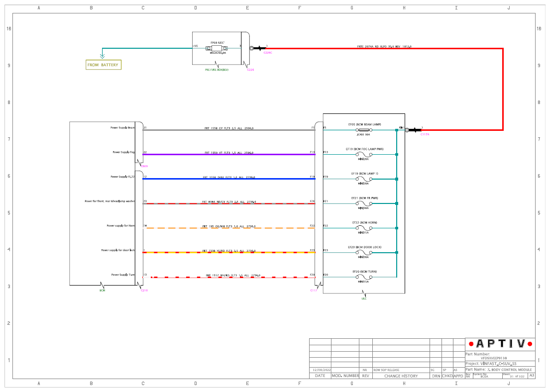Click the magenta C029 connector label

click(144, 166)
